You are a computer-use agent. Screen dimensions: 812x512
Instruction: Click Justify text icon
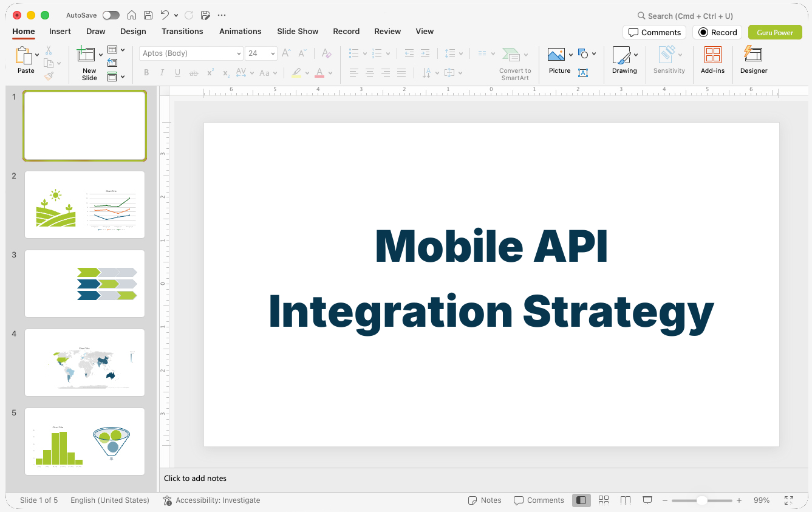click(401, 73)
